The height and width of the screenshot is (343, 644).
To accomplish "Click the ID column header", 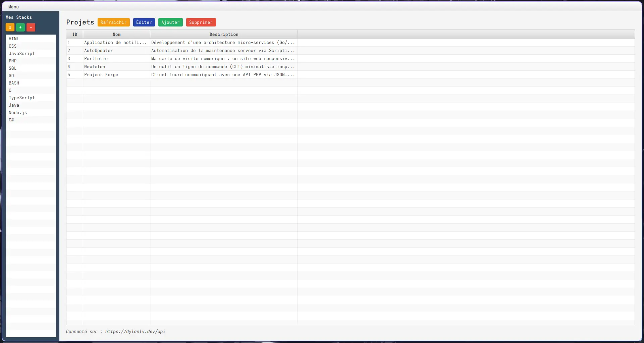I will 74,34.
